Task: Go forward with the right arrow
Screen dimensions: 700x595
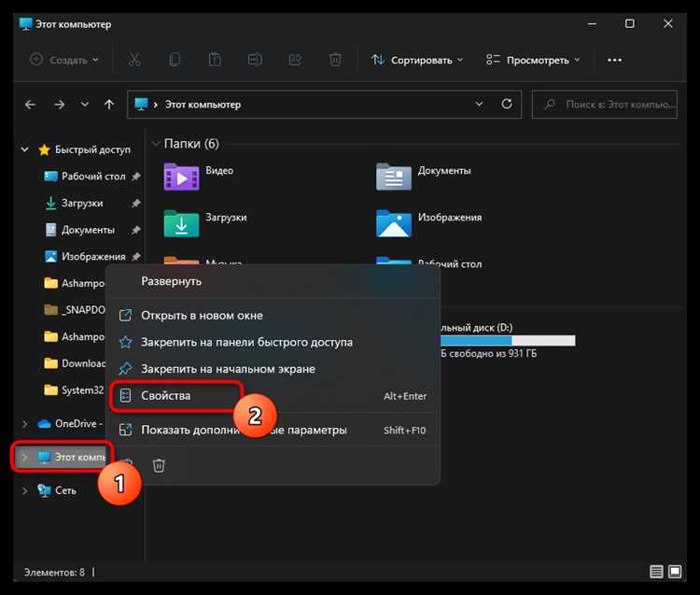Action: [59, 105]
